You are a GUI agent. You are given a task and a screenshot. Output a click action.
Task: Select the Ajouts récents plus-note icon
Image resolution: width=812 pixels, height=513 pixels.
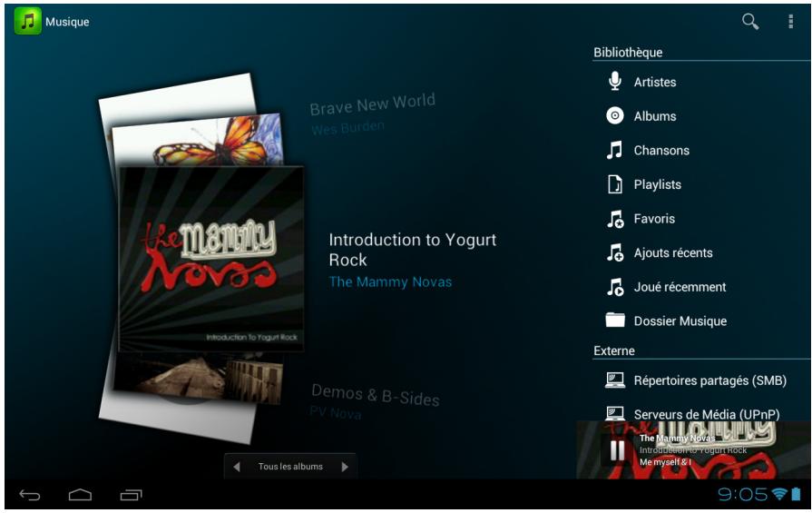tap(615, 253)
